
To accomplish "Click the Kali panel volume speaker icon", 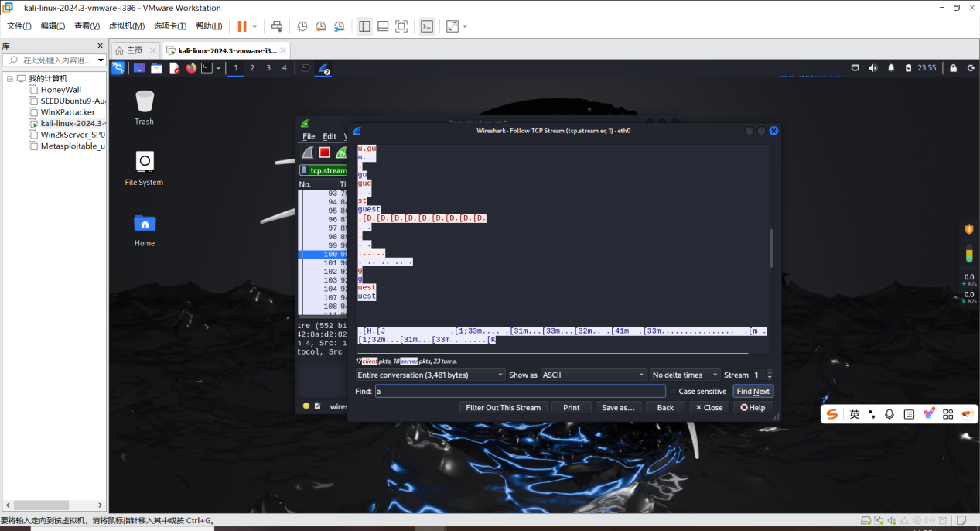I will pyautogui.click(x=873, y=68).
